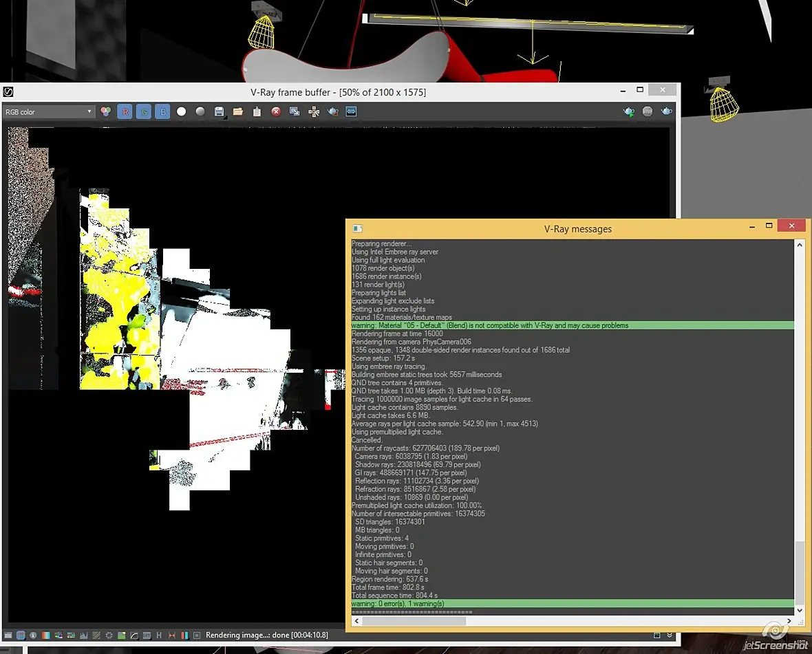Click the 'Using Intel Embree ray server' line
Viewport: 812px width, 654px height.
[x=394, y=252]
